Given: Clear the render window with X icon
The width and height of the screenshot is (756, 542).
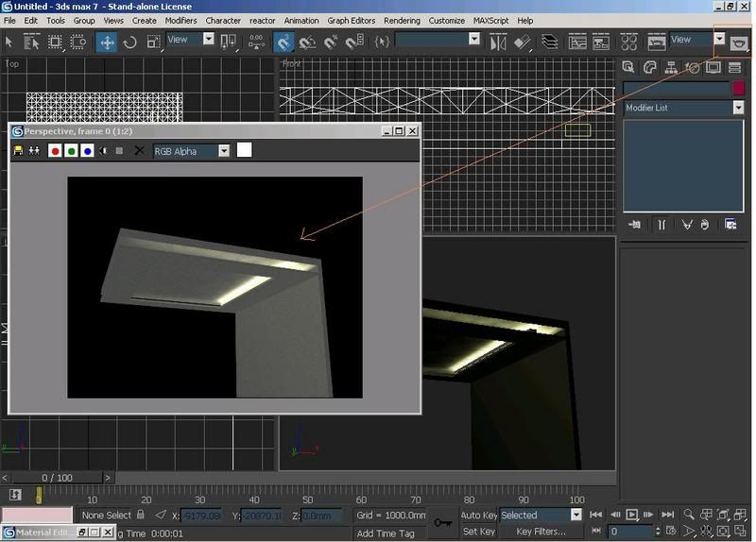Looking at the screenshot, I should pyautogui.click(x=140, y=151).
